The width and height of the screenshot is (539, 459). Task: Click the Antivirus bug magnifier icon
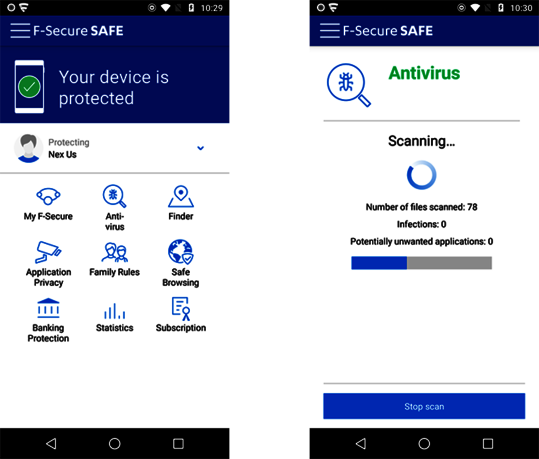click(349, 85)
